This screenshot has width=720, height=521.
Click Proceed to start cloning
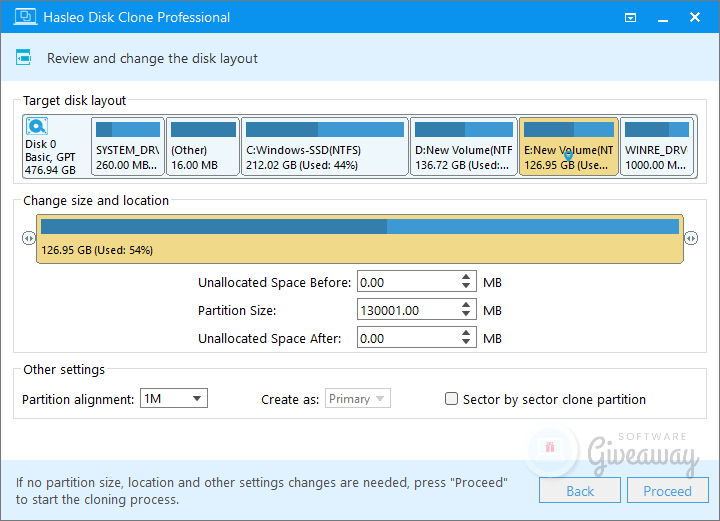pos(668,490)
